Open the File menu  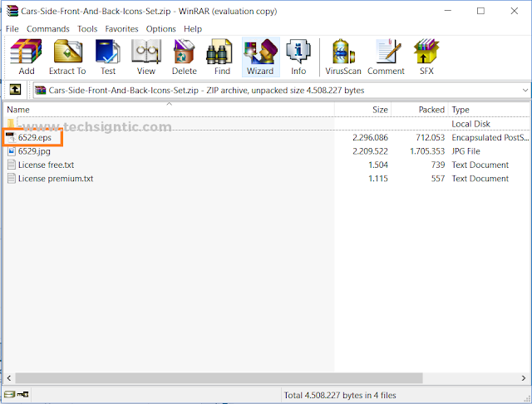point(12,29)
